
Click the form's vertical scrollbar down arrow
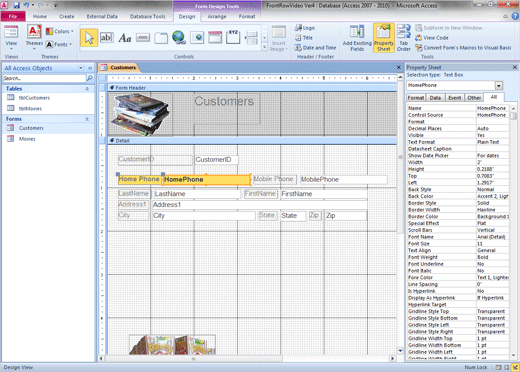pyautogui.click(x=400, y=351)
